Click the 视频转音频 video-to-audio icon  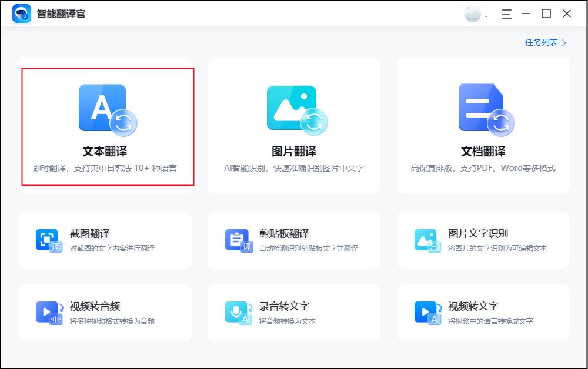tap(50, 311)
